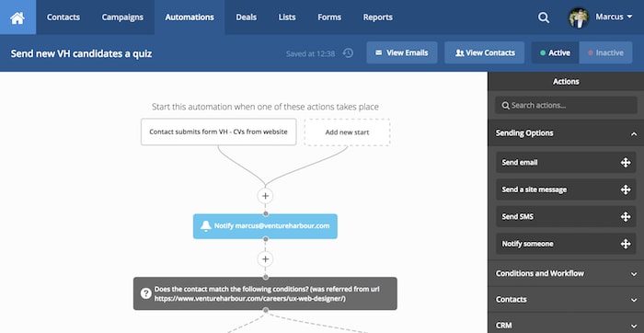
Task: Open the referred from url condition block
Action: pos(265,293)
